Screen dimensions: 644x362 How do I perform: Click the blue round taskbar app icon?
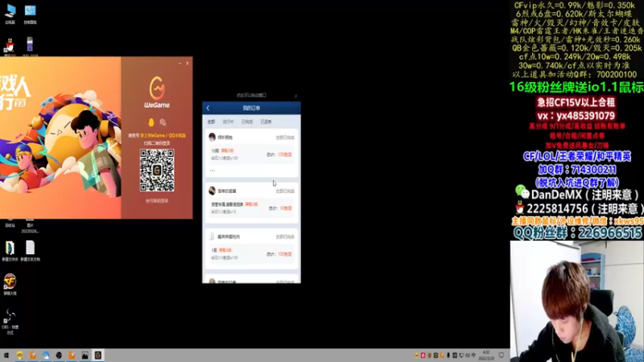(x=46, y=356)
